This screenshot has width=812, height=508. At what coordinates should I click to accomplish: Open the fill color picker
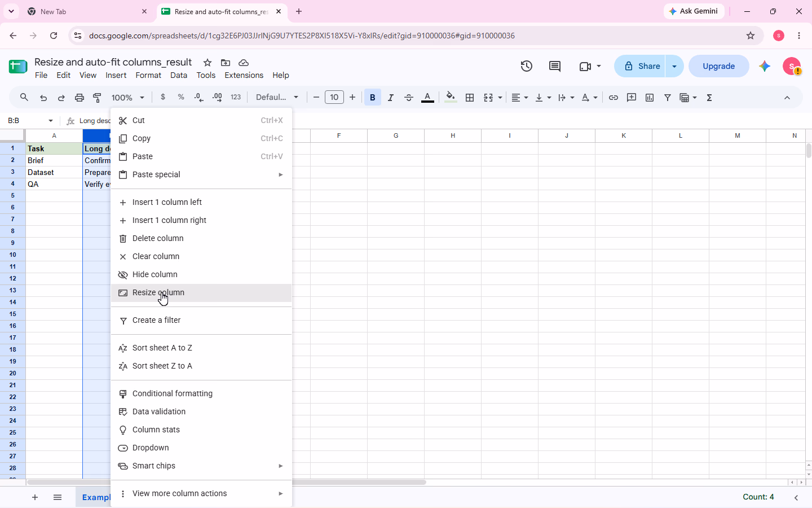[x=451, y=98]
